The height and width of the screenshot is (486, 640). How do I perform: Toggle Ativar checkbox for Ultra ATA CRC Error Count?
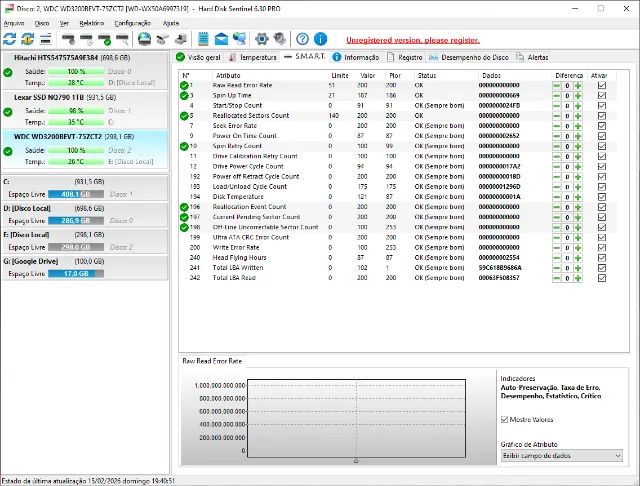(x=602, y=237)
